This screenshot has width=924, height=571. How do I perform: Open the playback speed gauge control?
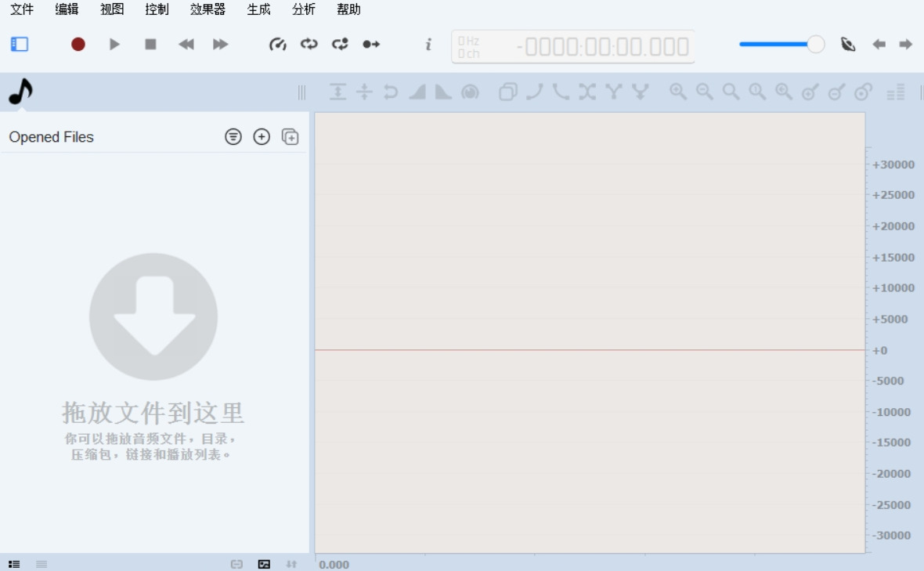tap(277, 44)
